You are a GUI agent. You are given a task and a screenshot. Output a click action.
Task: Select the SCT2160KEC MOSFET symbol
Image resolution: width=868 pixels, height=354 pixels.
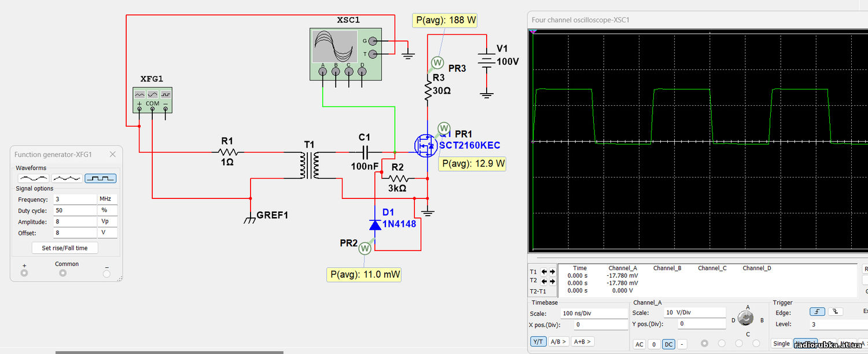[426, 146]
